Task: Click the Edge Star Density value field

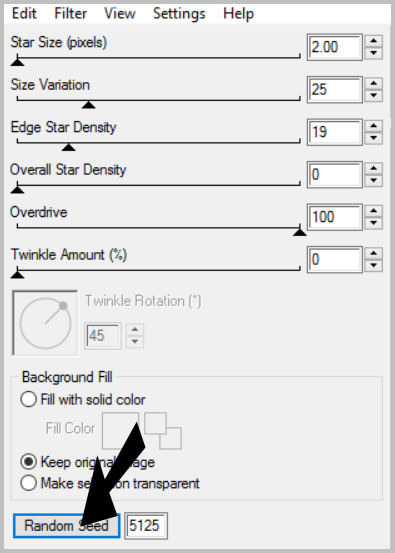Action: click(335, 132)
